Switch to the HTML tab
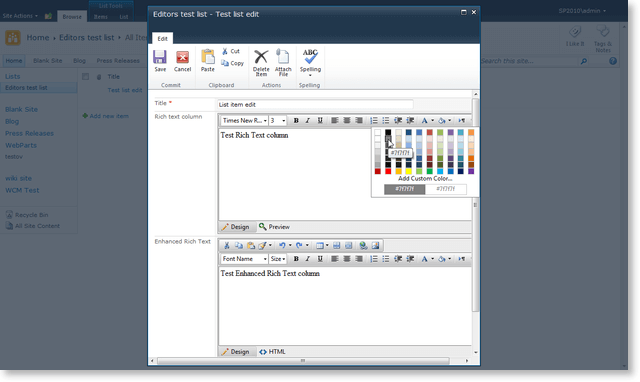Screen dimensions: 640x382 272,352
